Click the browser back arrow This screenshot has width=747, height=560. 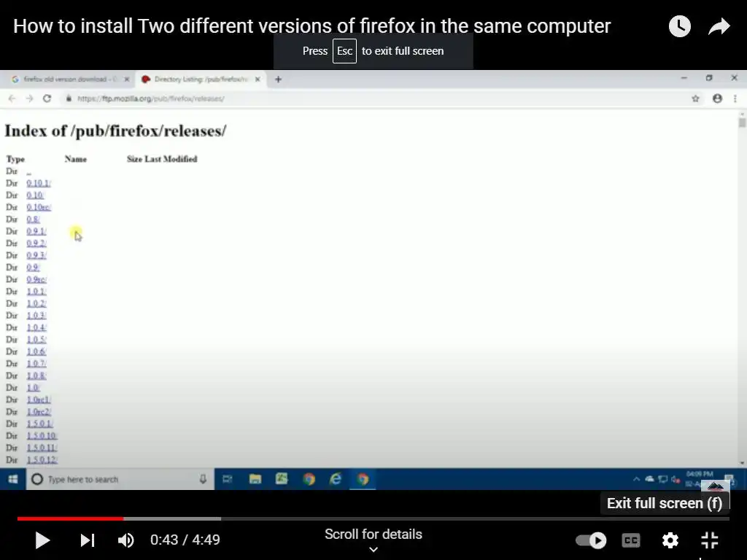point(12,98)
